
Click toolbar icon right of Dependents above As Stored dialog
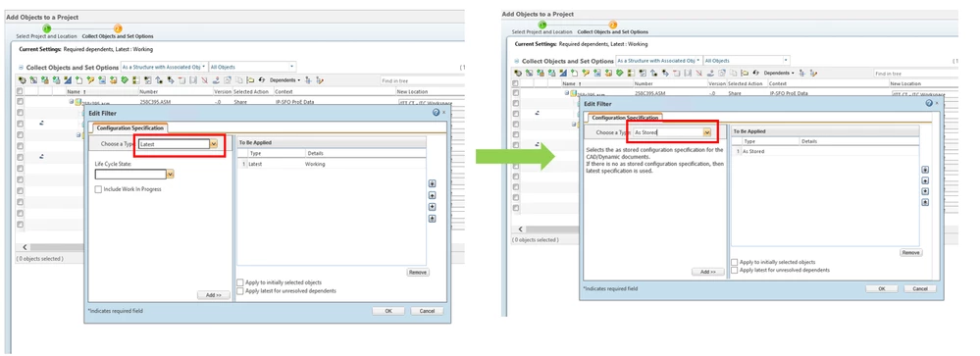click(801, 74)
